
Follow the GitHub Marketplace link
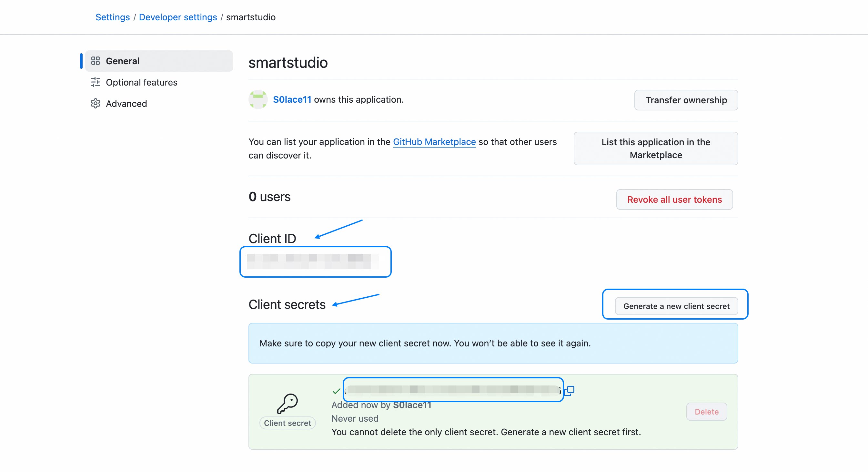(x=434, y=142)
